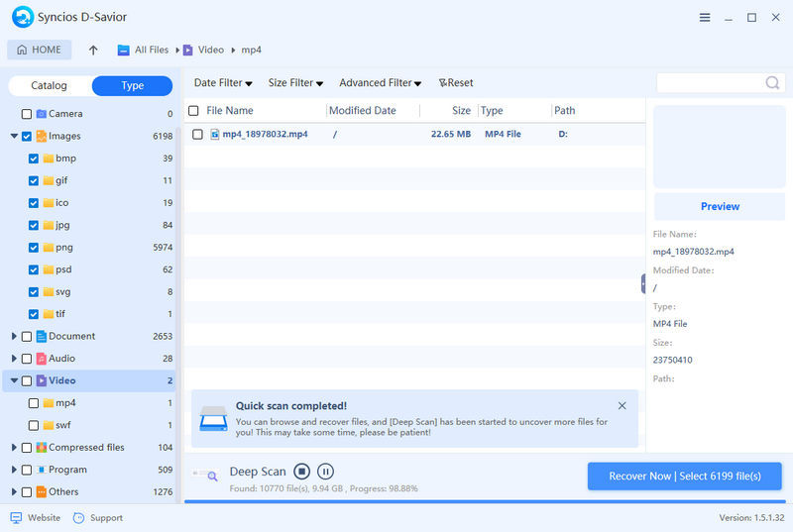Click the up-one-level arrow icon
The width and height of the screenshot is (793, 532).
(93, 51)
